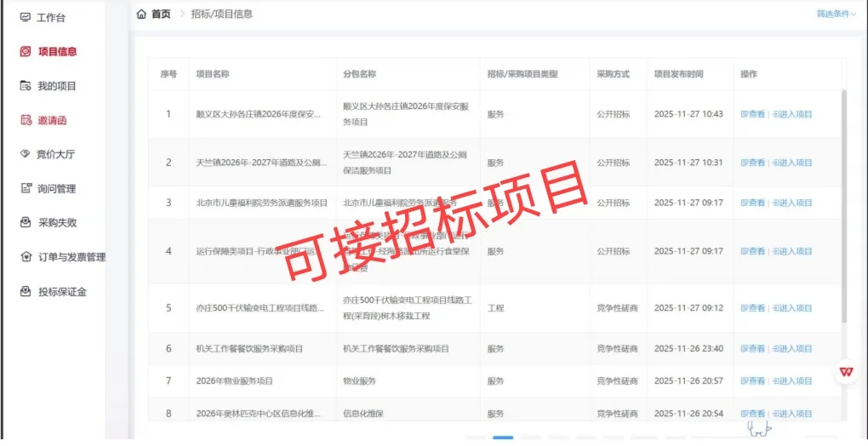Click the date 2025-11-26 23:40
The image size is (868, 446).
click(688, 349)
